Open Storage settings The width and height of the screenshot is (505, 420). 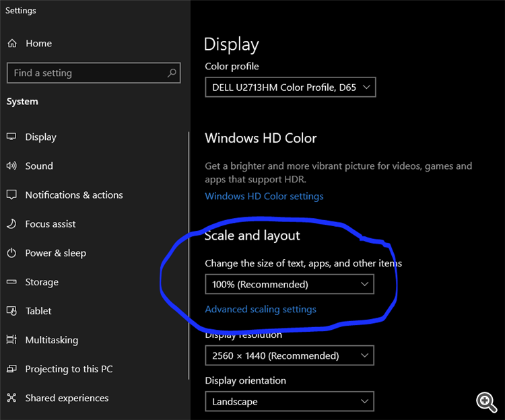point(42,282)
